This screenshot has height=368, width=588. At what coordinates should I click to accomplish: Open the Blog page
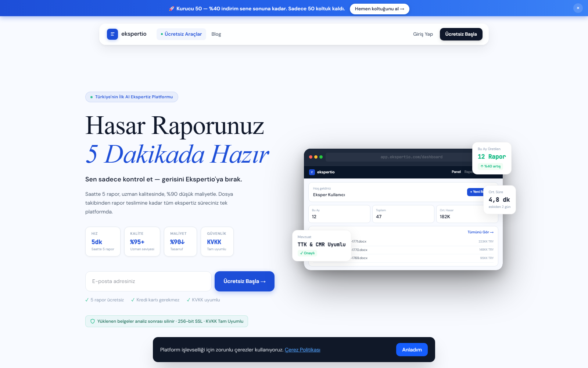[216, 34]
